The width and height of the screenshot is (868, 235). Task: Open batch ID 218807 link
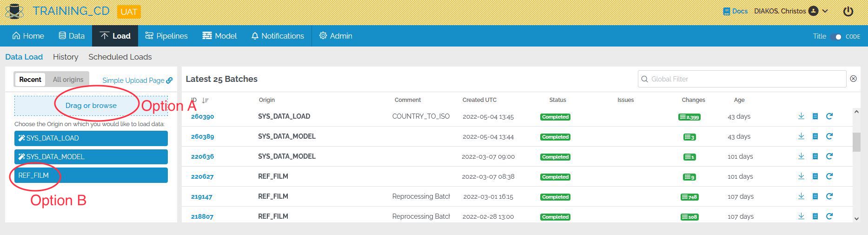pos(202,216)
